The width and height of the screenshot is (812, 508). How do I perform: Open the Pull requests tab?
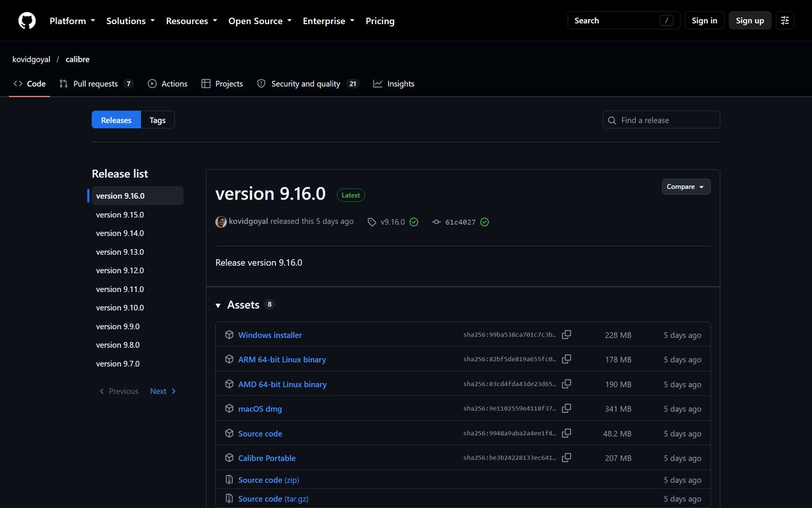(x=96, y=84)
